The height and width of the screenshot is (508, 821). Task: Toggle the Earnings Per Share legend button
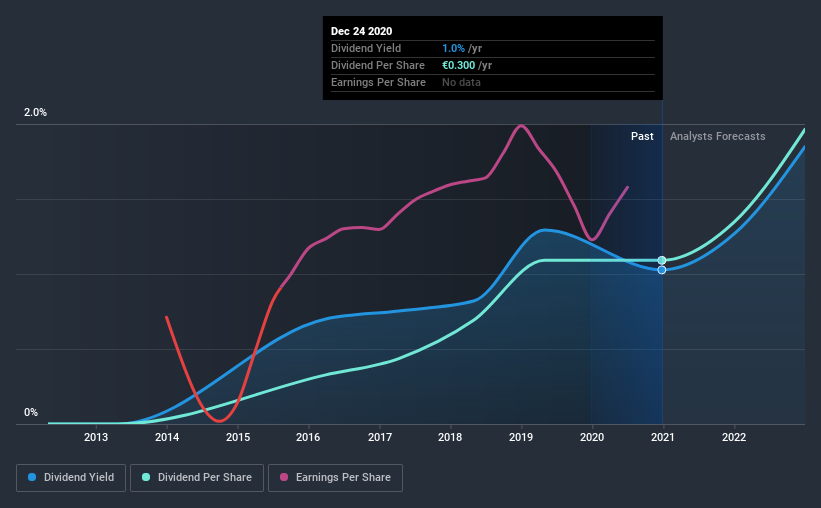pos(335,478)
